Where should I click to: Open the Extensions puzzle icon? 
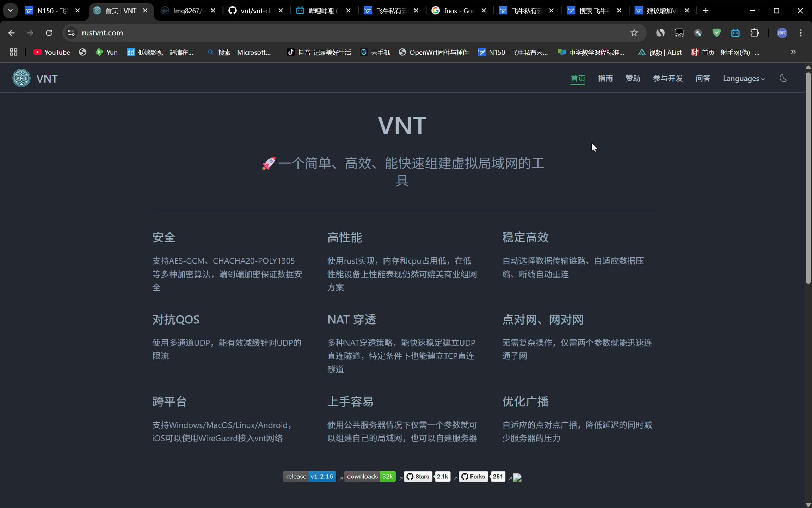click(755, 33)
